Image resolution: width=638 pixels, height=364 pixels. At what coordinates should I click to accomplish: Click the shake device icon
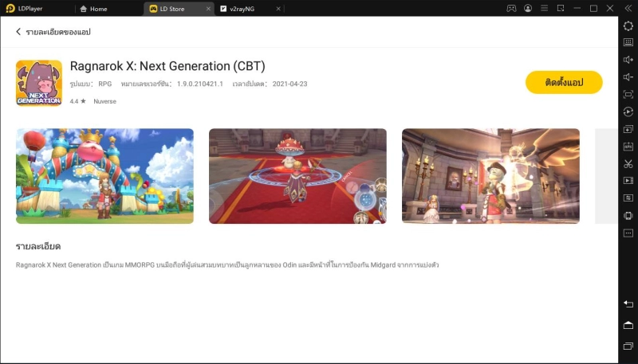[x=628, y=215]
